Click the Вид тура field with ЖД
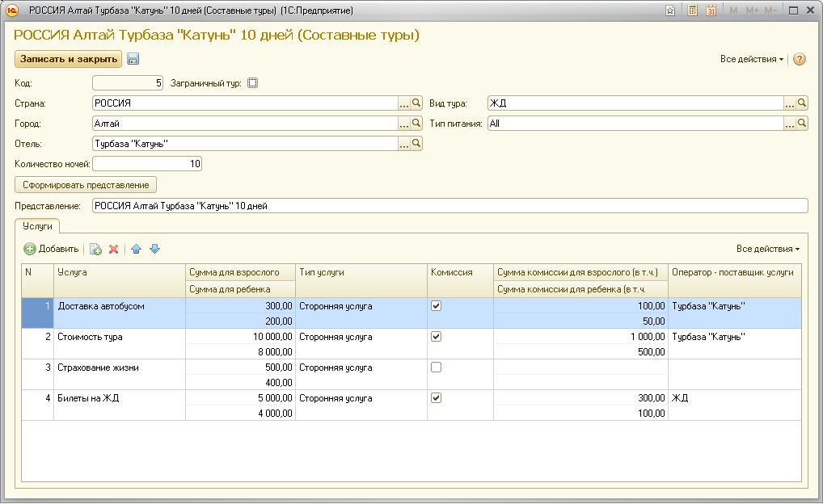Screen dimensions: 823x504 click(x=635, y=103)
